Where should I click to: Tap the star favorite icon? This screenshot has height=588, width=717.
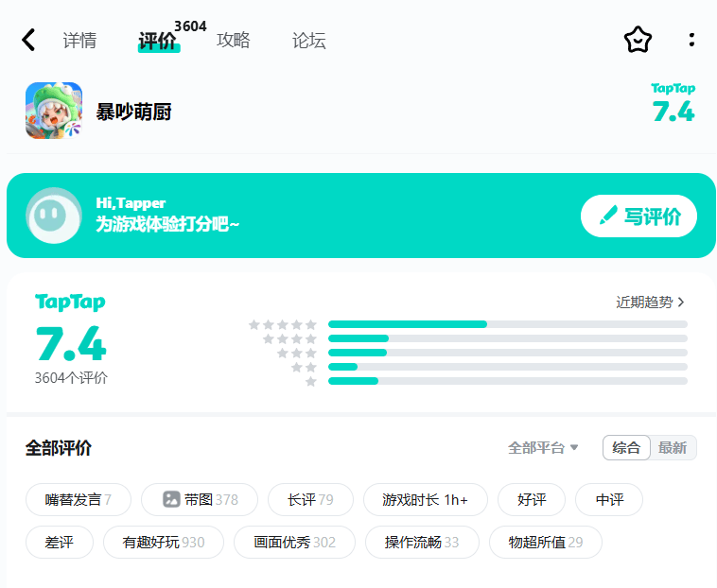638,40
